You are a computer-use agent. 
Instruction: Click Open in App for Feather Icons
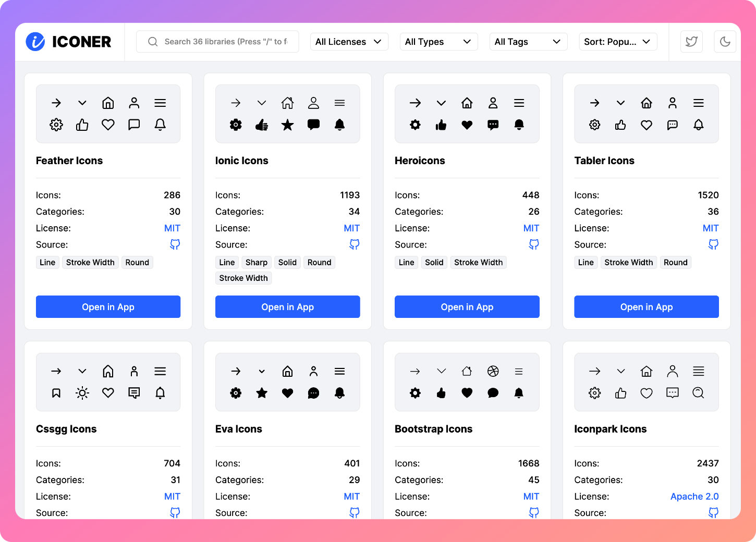tap(108, 307)
